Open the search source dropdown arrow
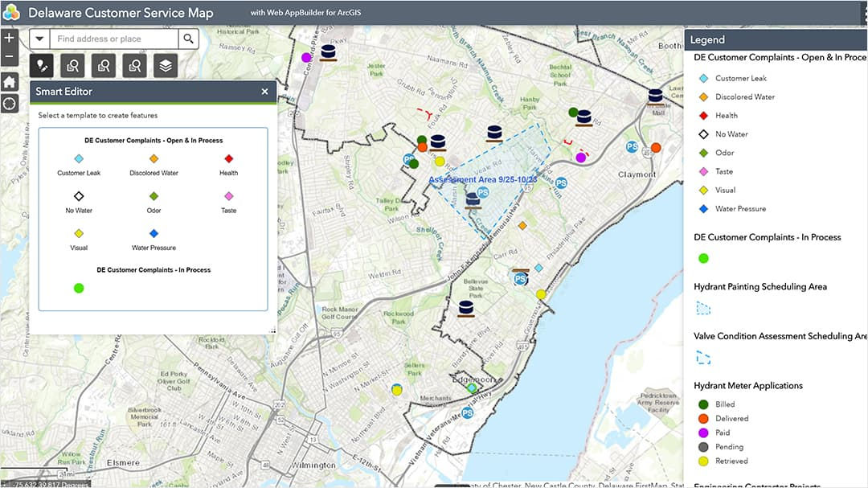Image resolution: width=868 pixels, height=488 pixels. 39,39
